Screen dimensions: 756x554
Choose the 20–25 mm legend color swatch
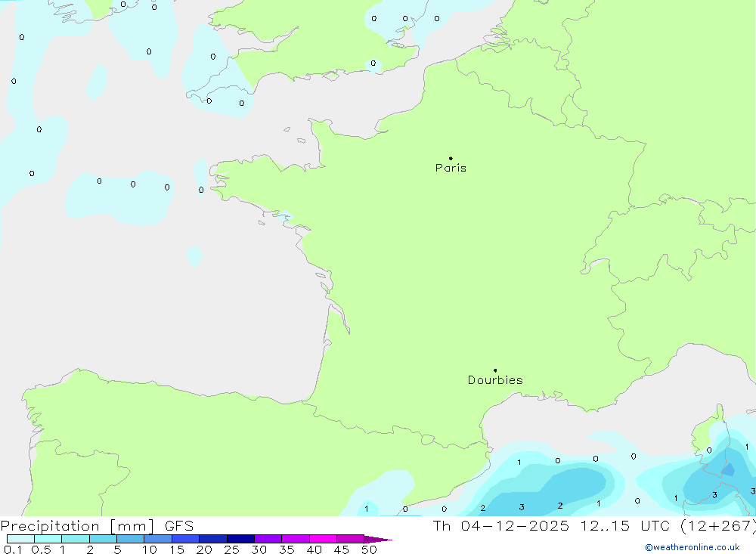tap(212, 539)
